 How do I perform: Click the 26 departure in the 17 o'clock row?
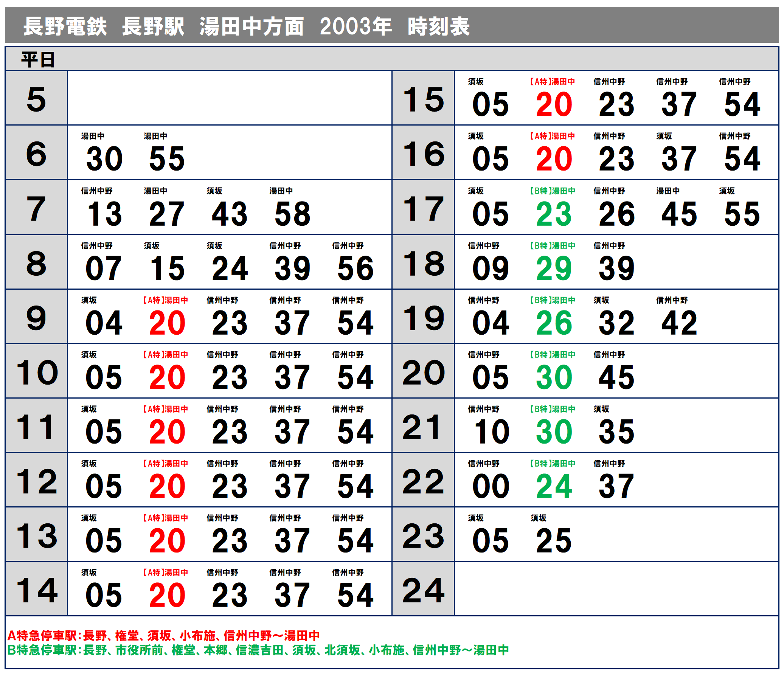pos(616,214)
